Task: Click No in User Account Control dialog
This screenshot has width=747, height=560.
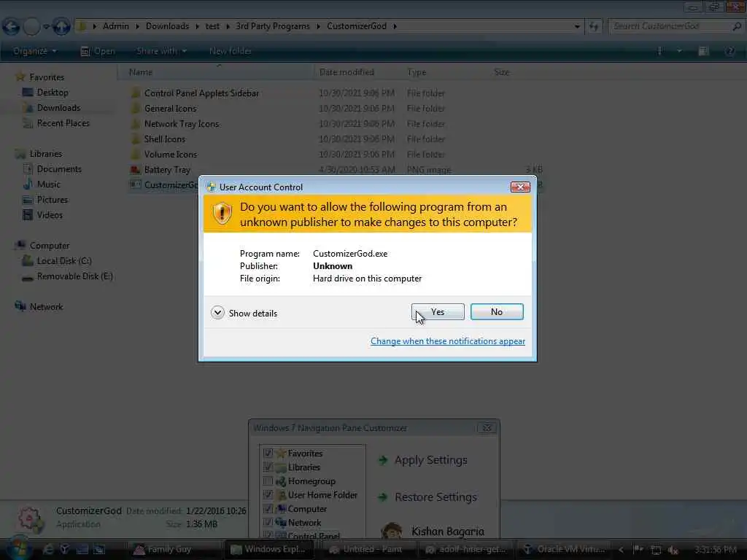Action: 497,312
